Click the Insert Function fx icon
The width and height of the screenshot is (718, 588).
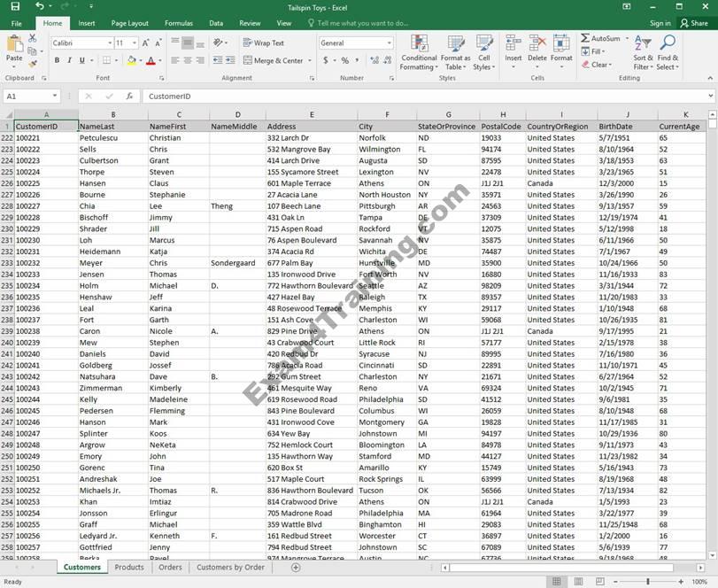(x=129, y=96)
